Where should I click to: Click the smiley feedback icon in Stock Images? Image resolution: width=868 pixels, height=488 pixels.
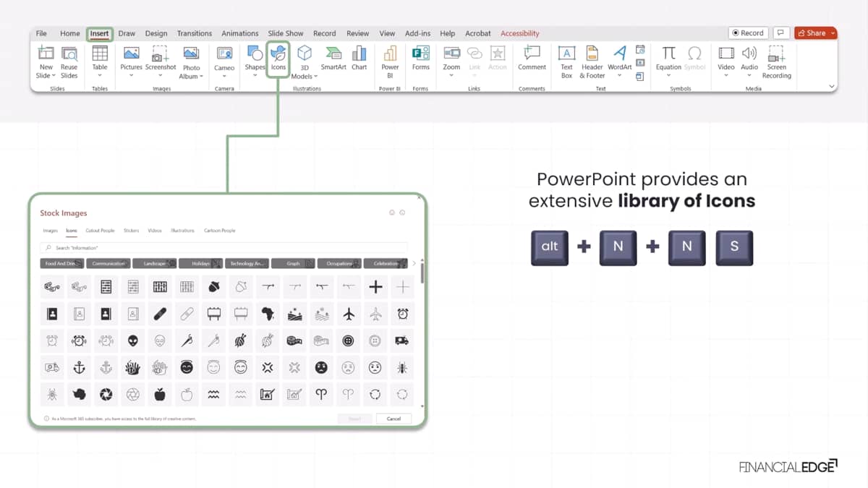click(392, 213)
